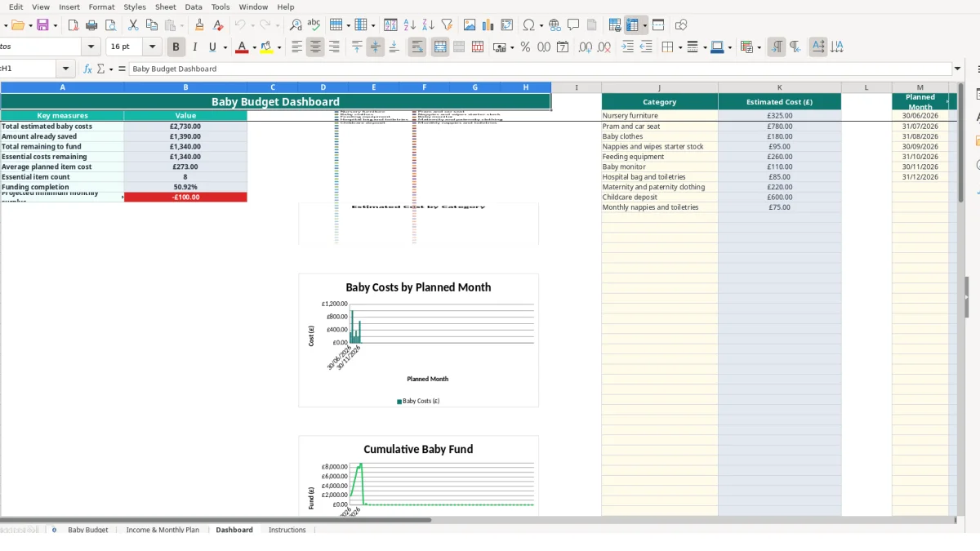Open the Format menu
Screen dimensions: 980x551
[x=102, y=7]
